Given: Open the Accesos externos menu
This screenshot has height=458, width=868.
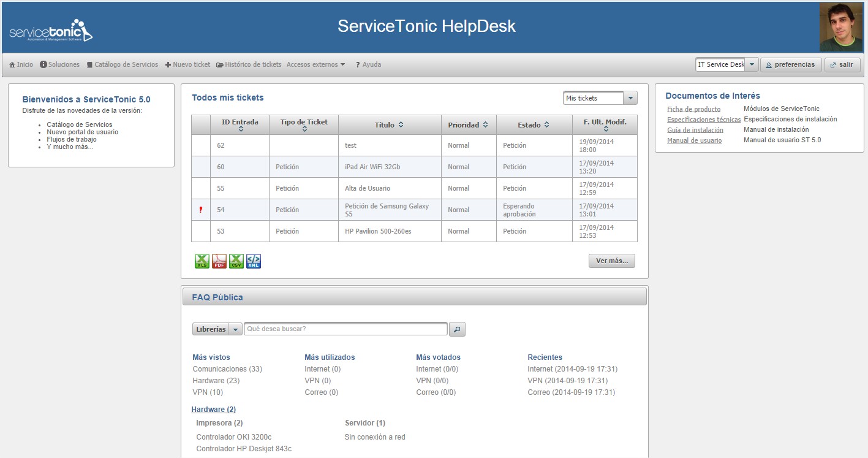Looking at the screenshot, I should point(315,64).
